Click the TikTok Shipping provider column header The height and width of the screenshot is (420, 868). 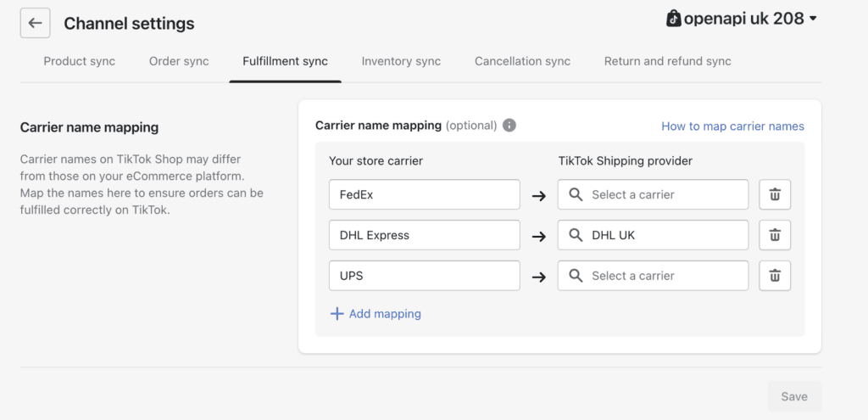click(x=625, y=161)
